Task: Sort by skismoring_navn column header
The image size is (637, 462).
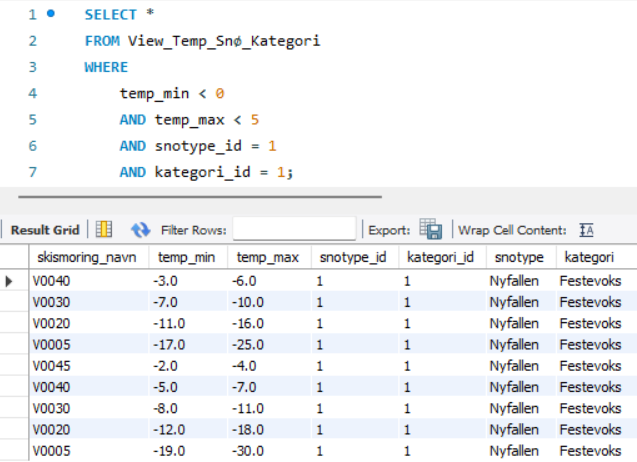Action: [89, 257]
